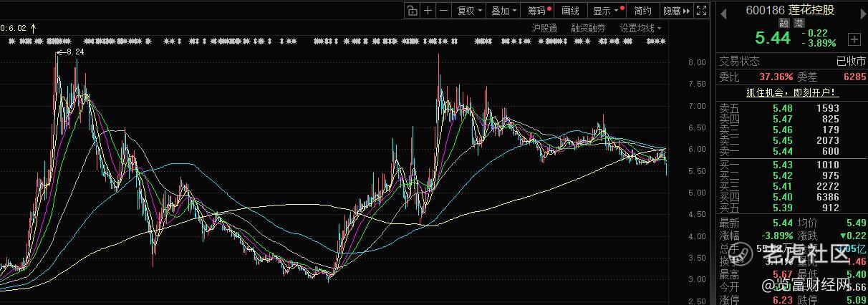The image size is (868, 305).
Task: Select 买四 price 5.40
Action: (782, 197)
